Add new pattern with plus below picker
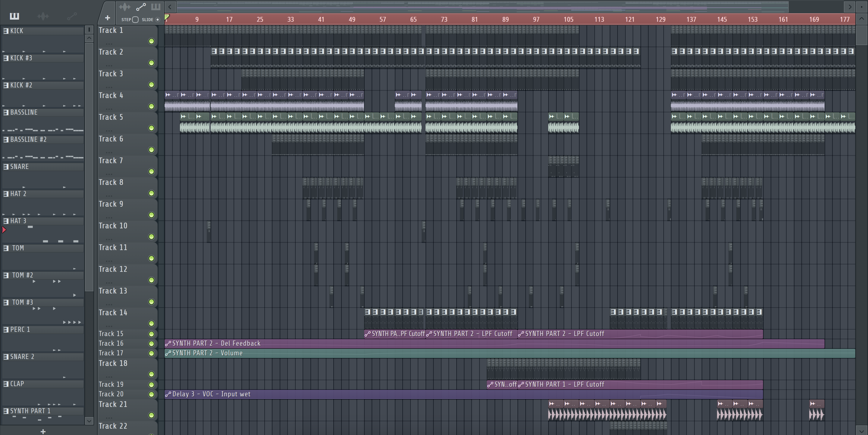868x435 pixels. [43, 431]
